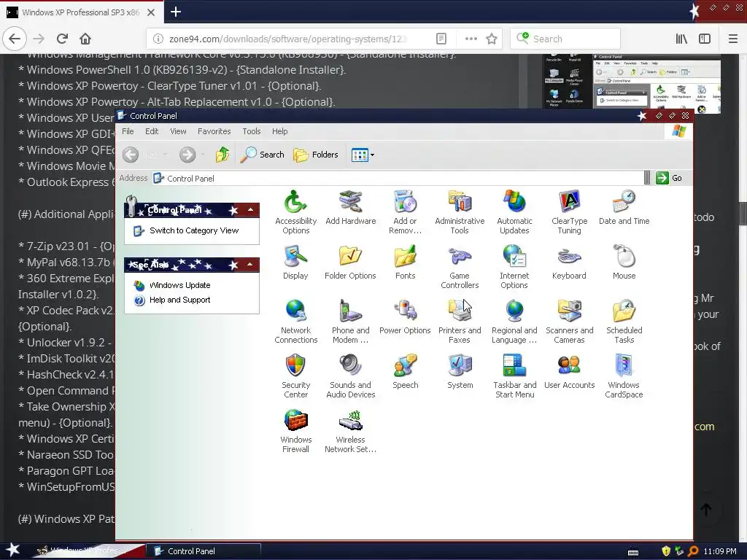747x560 pixels.
Task: Open Taskbar and Start Menu icon
Action: [514, 376]
